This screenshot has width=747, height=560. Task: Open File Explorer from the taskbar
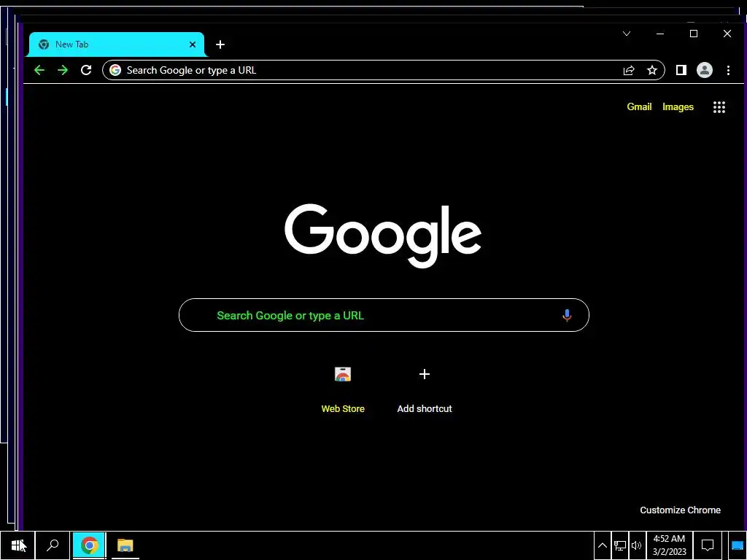click(x=125, y=545)
